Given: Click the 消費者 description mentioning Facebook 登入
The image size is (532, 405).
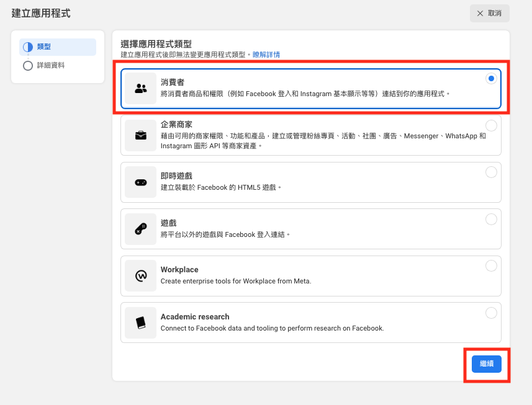Looking at the screenshot, I should point(305,94).
